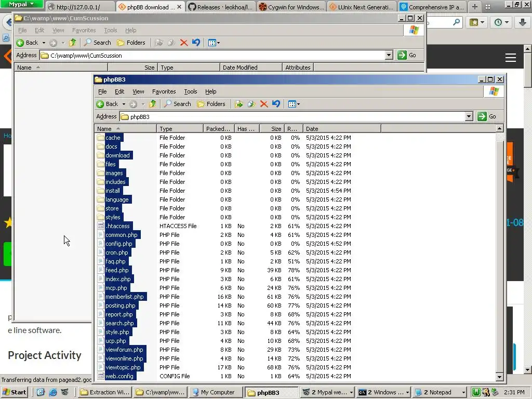This screenshot has height=399, width=532.
Task: Switch to phpBB download browser tab
Action: pos(148,7)
